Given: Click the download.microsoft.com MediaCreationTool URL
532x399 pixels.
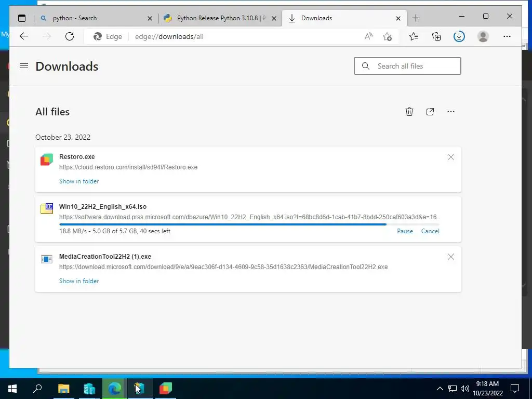Looking at the screenshot, I should pyautogui.click(x=223, y=267).
